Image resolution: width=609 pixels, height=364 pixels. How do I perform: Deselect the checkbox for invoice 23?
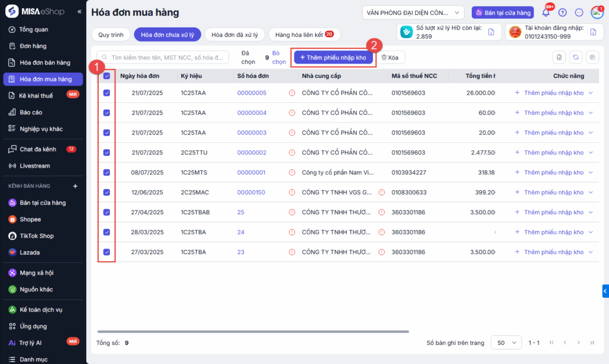106,252
